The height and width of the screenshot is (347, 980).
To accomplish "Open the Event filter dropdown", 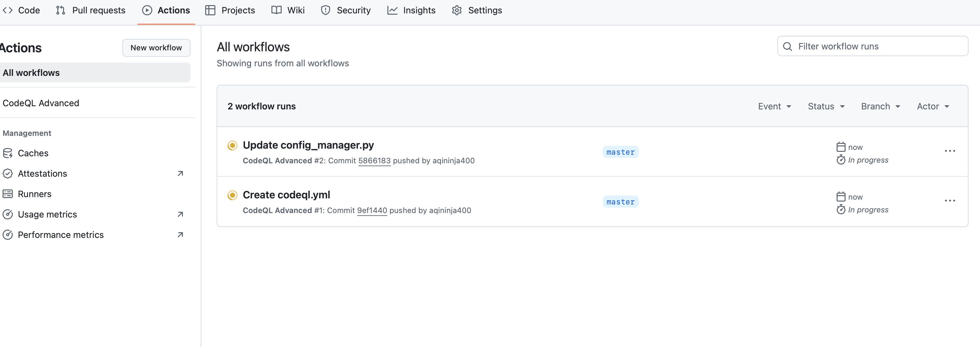I will pyautogui.click(x=775, y=106).
